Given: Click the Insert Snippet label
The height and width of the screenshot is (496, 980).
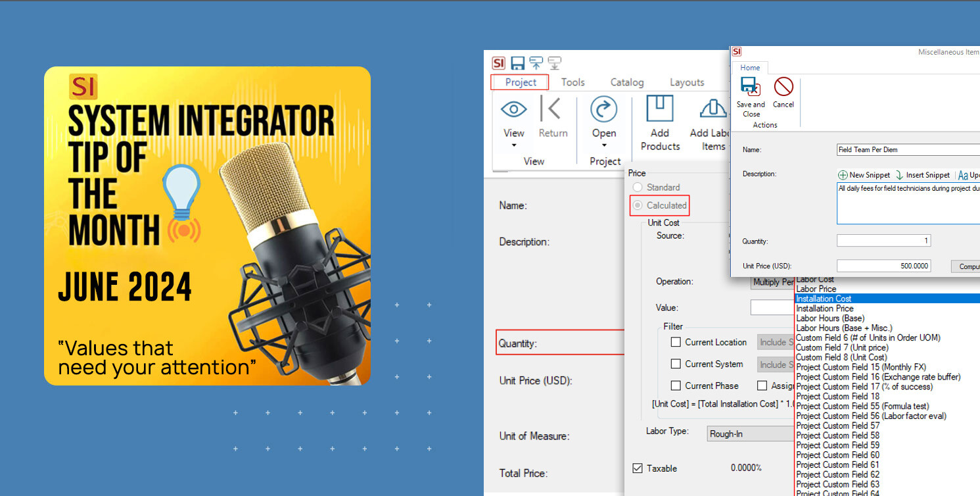Looking at the screenshot, I should (x=928, y=175).
